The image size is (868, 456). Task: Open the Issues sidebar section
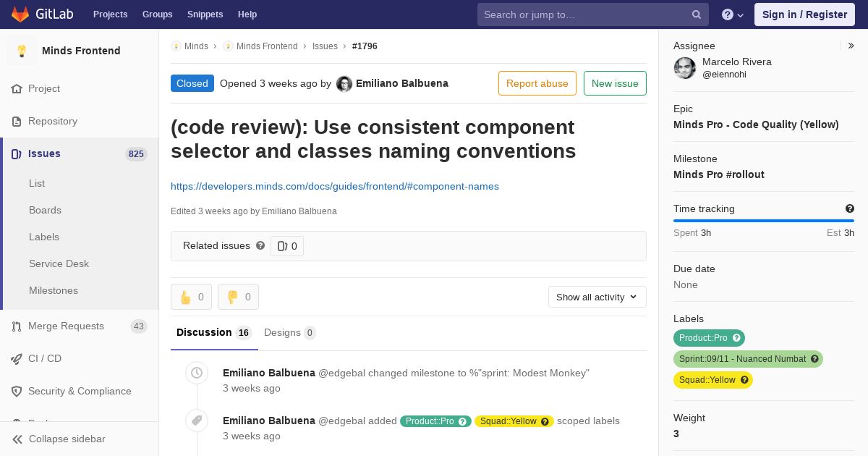point(80,153)
